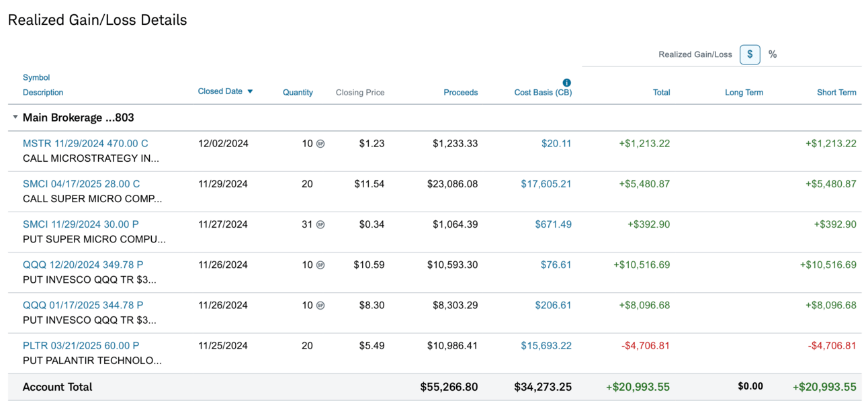Click the $15,693.22 cost basis link
The image size is (868, 405).
[546, 345]
